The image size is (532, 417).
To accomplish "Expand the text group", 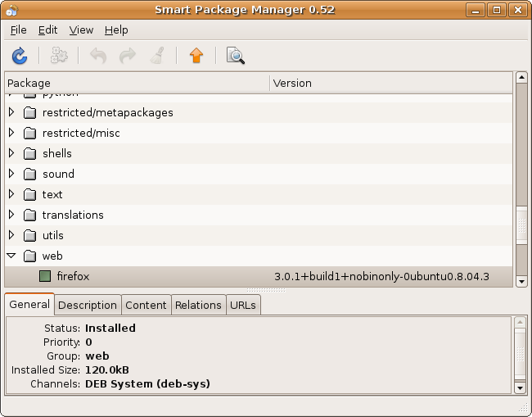I will pos(11,194).
